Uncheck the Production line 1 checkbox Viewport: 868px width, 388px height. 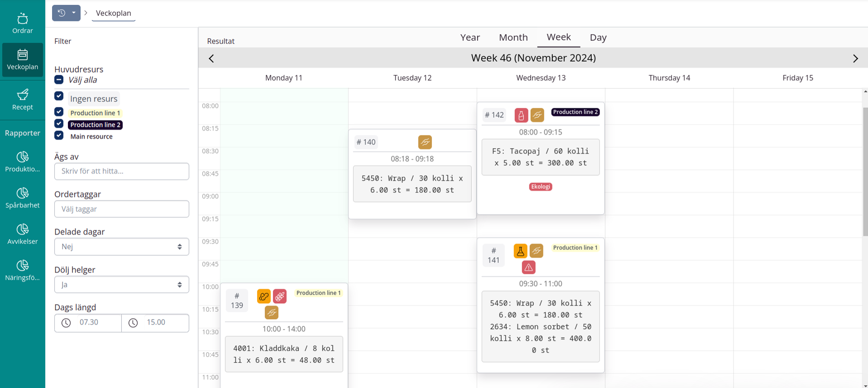pyautogui.click(x=59, y=112)
